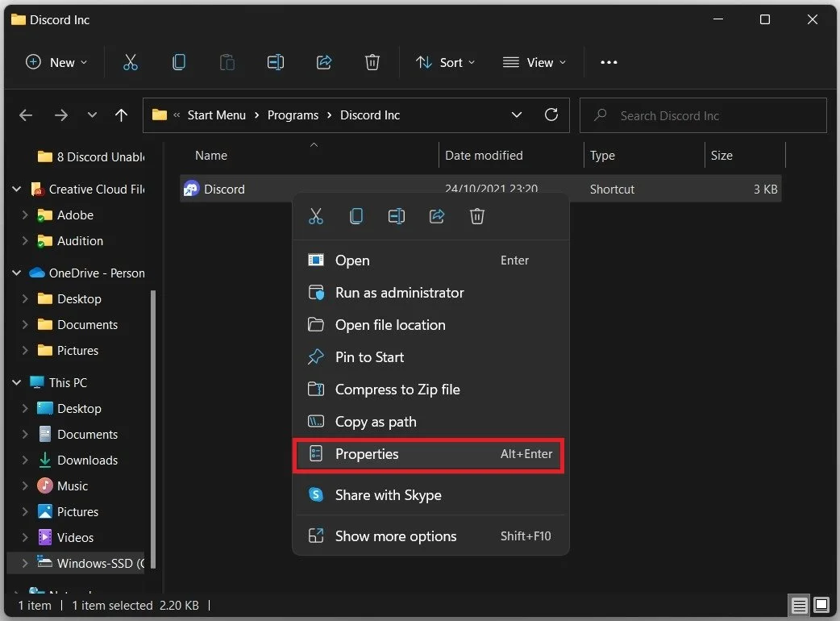Choose Copy as path
Viewport: 840px width, 621px height.
click(x=430, y=422)
